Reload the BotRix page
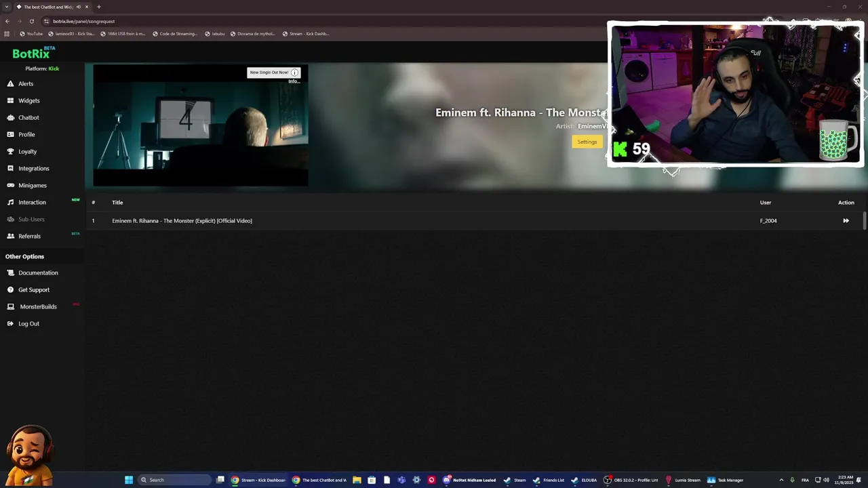This screenshot has width=868, height=488. pyautogui.click(x=31, y=21)
